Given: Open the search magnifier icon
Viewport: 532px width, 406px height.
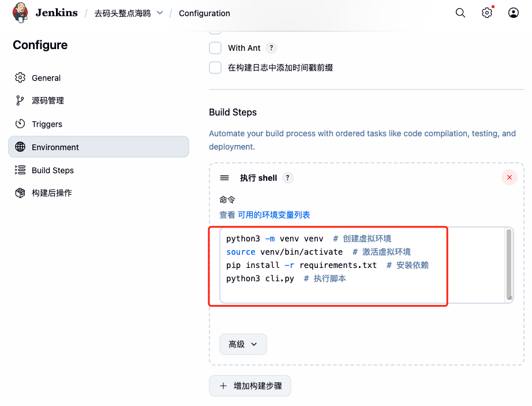Looking at the screenshot, I should pos(460,13).
